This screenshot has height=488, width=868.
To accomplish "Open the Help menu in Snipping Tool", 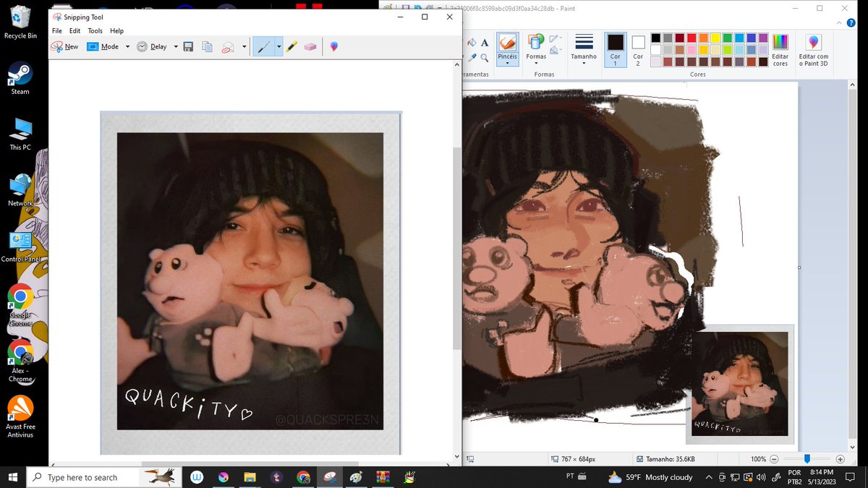I will click(x=116, y=31).
